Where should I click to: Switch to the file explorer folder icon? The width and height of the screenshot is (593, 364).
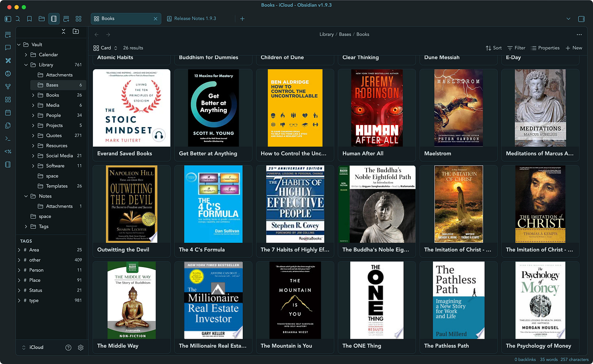click(x=42, y=19)
